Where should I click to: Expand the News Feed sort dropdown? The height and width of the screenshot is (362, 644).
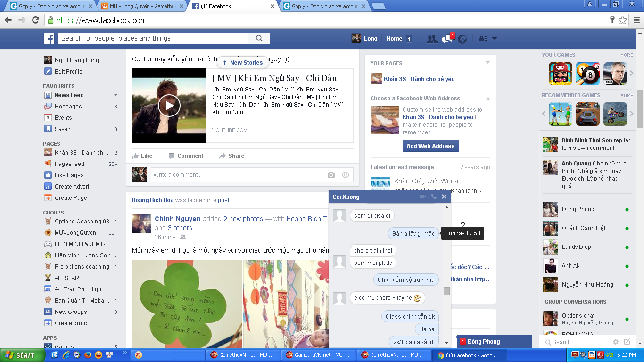pyautogui.click(x=116, y=95)
